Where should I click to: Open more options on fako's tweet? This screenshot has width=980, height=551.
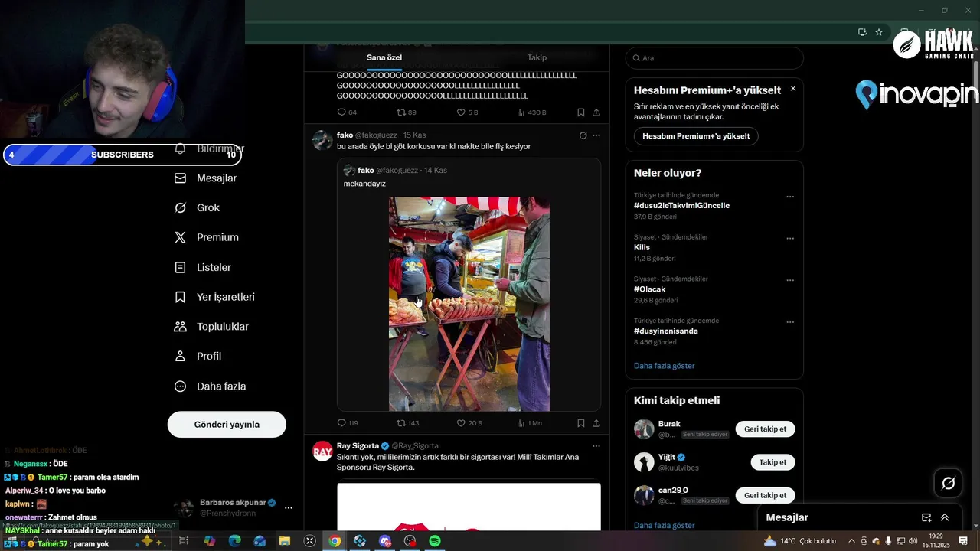[596, 135]
